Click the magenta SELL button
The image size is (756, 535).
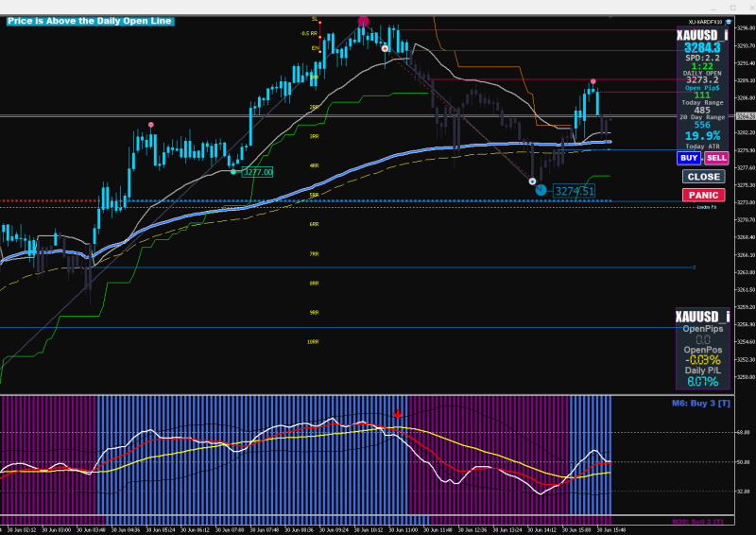click(716, 158)
